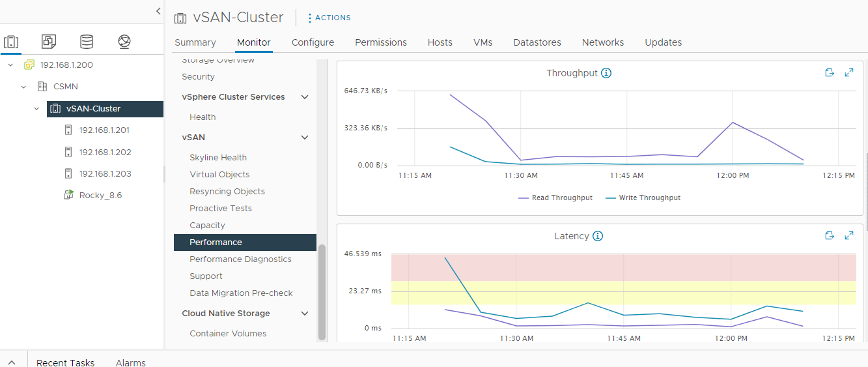Open the ACTIONS dropdown menu
The height and width of the screenshot is (367, 868).
(329, 18)
